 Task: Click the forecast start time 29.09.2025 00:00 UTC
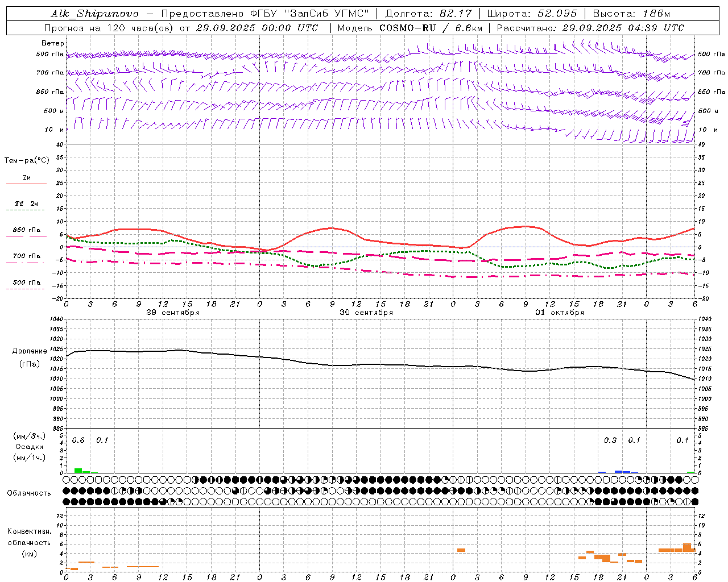tap(257, 28)
